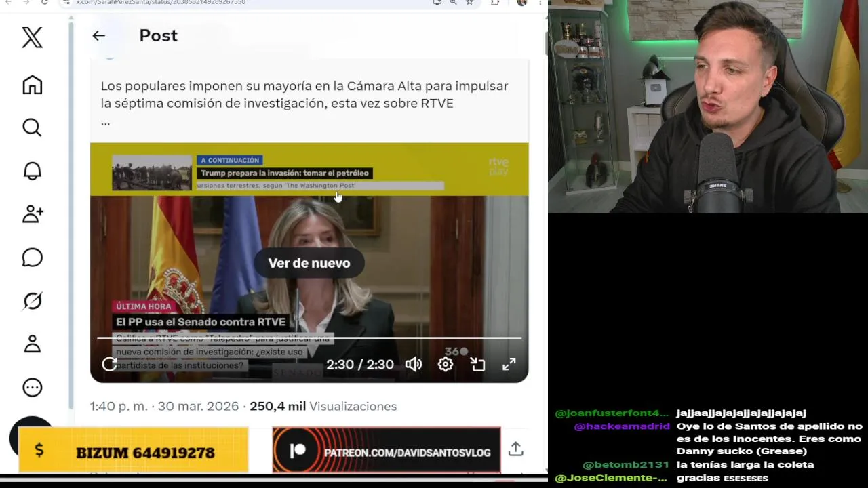Viewport: 868px width, 488px height.
Task: Click the 2:30 / 2:30 video time display
Action: coord(360,364)
